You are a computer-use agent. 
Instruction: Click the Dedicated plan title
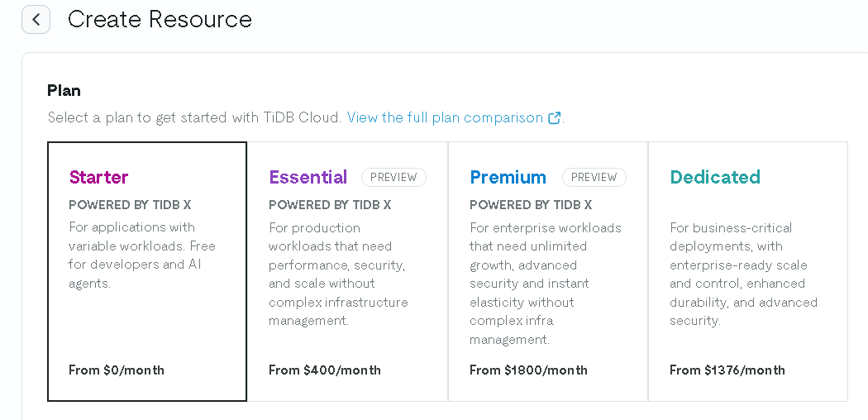point(715,177)
